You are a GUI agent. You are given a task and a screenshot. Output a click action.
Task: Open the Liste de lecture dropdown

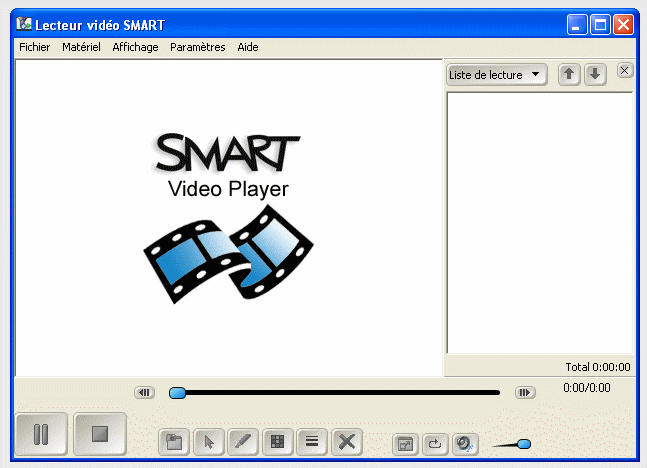(497, 75)
